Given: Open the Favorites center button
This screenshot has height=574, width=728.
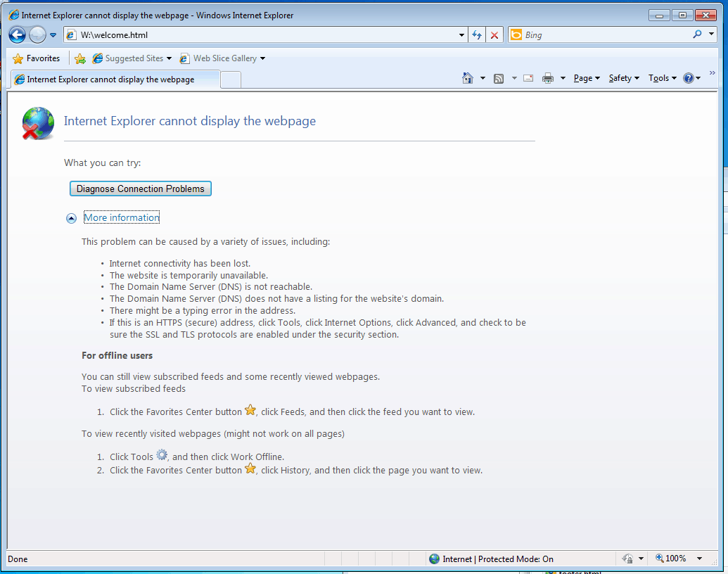Looking at the screenshot, I should [37, 58].
